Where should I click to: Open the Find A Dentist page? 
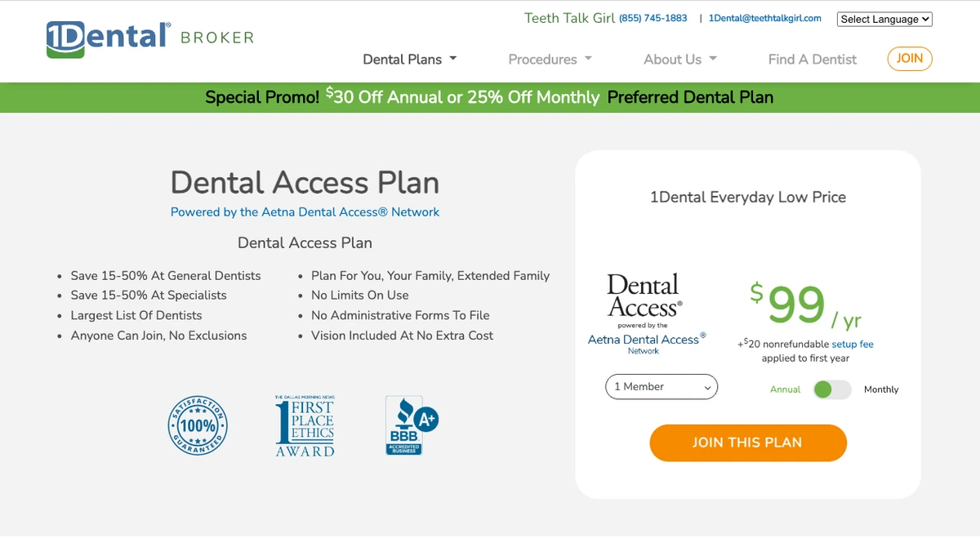813,60
